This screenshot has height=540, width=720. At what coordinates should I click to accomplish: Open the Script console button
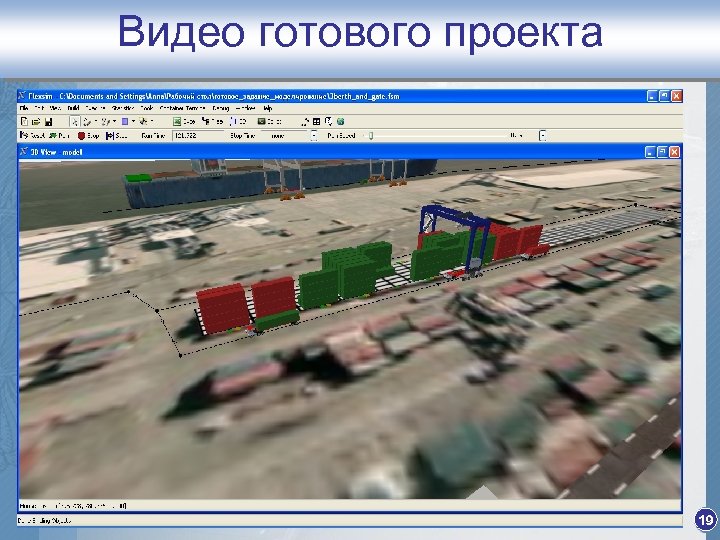(270, 122)
